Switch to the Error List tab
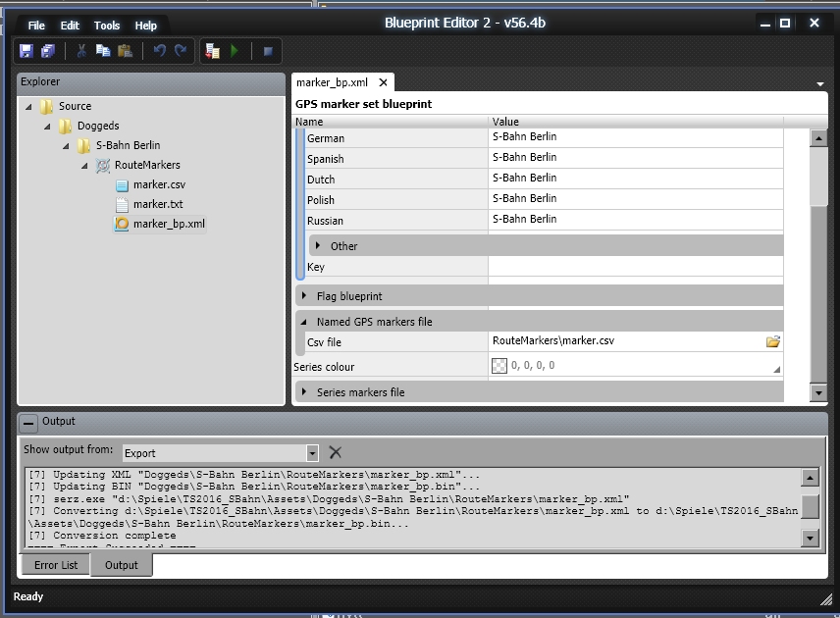Screen dimensions: 840x618 coord(55,565)
